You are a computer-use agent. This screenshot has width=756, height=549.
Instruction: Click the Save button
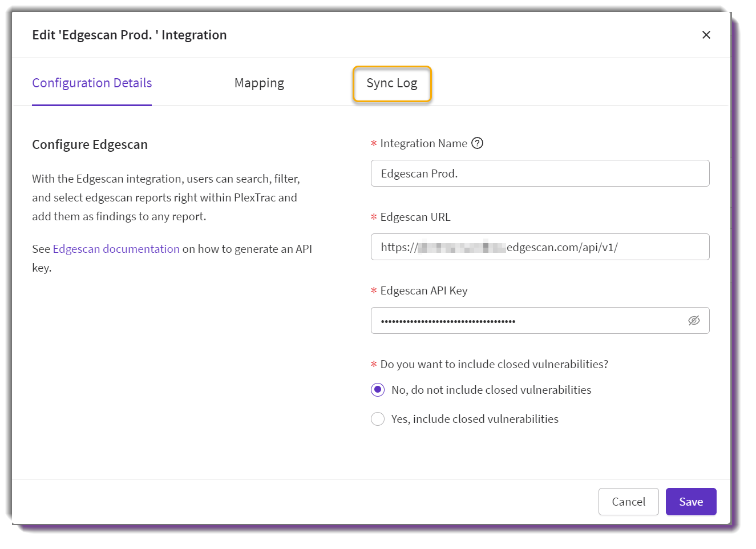[691, 502]
